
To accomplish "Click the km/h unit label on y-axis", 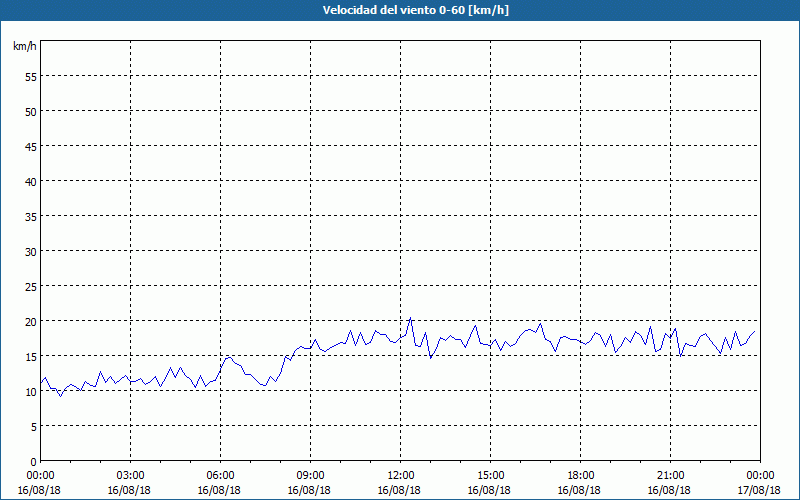I will tap(25, 47).
